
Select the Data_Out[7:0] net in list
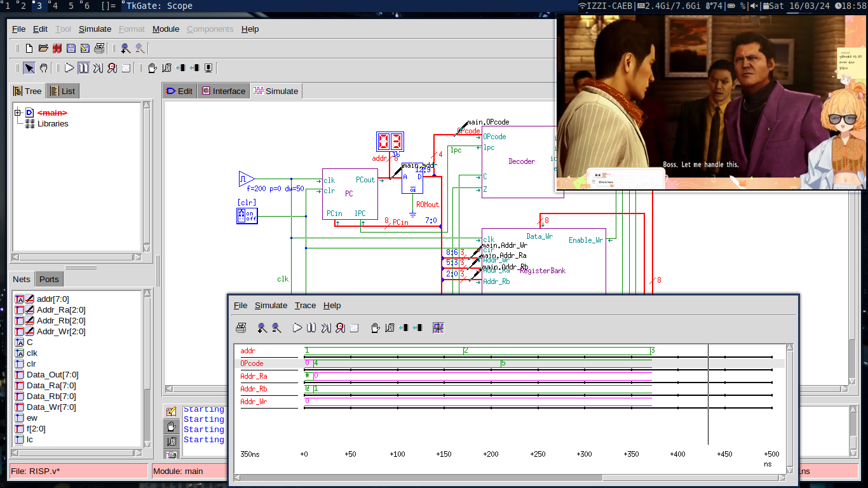click(52, 375)
